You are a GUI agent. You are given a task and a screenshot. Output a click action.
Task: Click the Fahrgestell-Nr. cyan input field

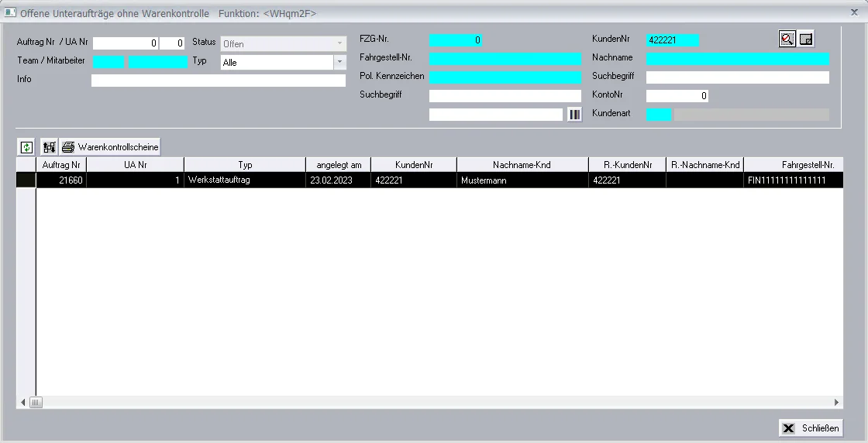505,59
